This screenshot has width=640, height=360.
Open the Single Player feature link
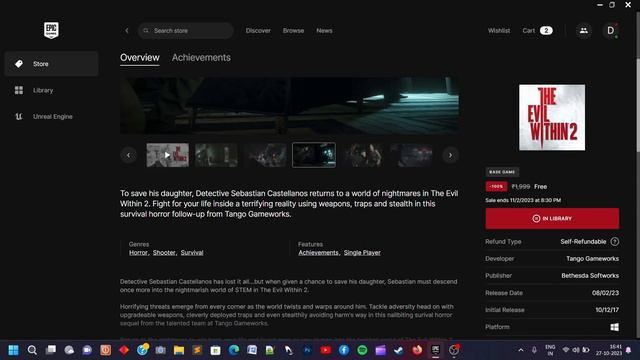pyautogui.click(x=362, y=253)
